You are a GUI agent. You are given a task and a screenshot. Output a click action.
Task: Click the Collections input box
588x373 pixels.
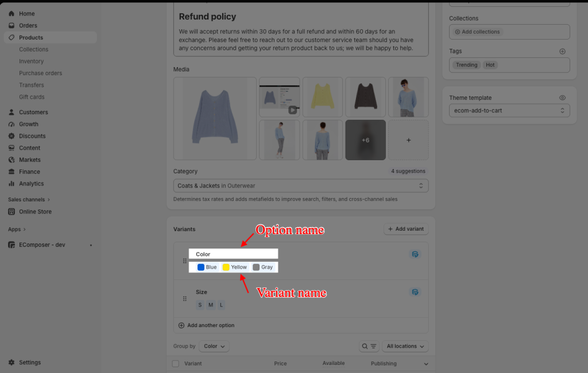[x=509, y=32]
